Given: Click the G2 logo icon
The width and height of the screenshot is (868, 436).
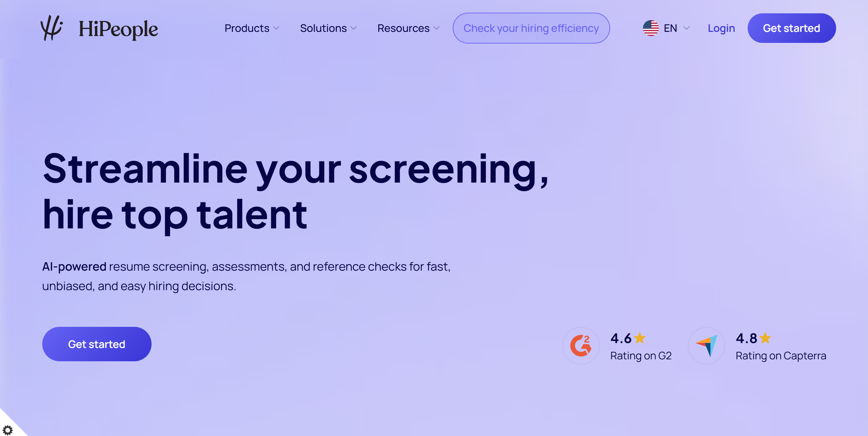Looking at the screenshot, I should pos(581,345).
